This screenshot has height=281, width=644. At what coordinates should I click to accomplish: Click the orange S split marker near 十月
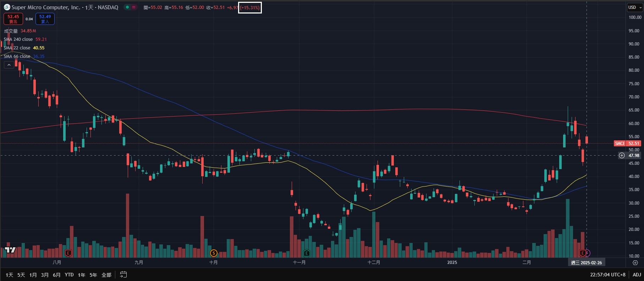214,253
